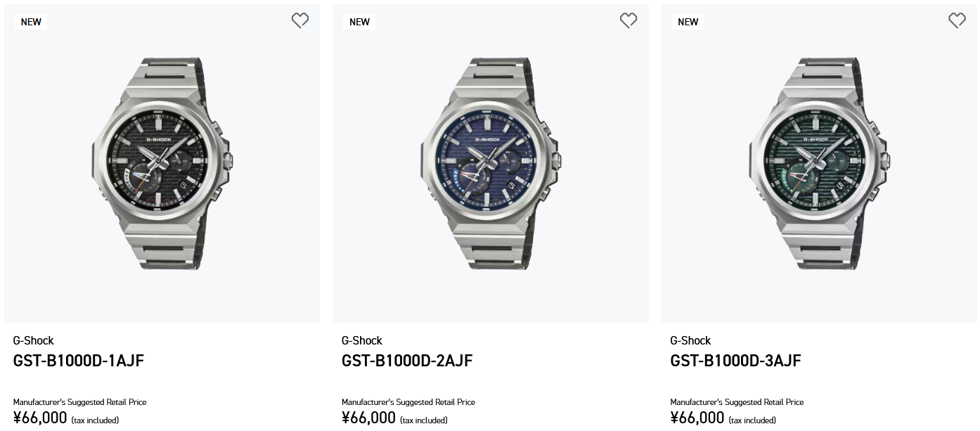980x431 pixels.
Task: Click the ¥66,000 price of GST-B1000D-1AJF
Action: coord(40,418)
